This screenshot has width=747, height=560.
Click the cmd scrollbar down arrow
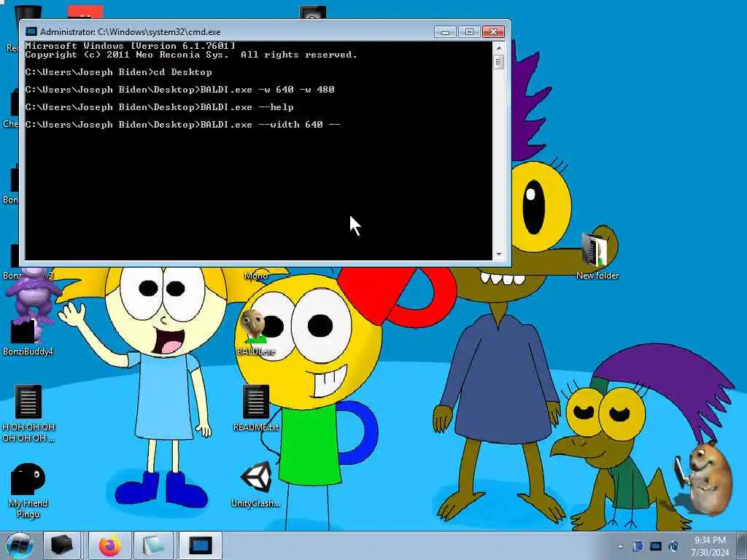pyautogui.click(x=499, y=254)
